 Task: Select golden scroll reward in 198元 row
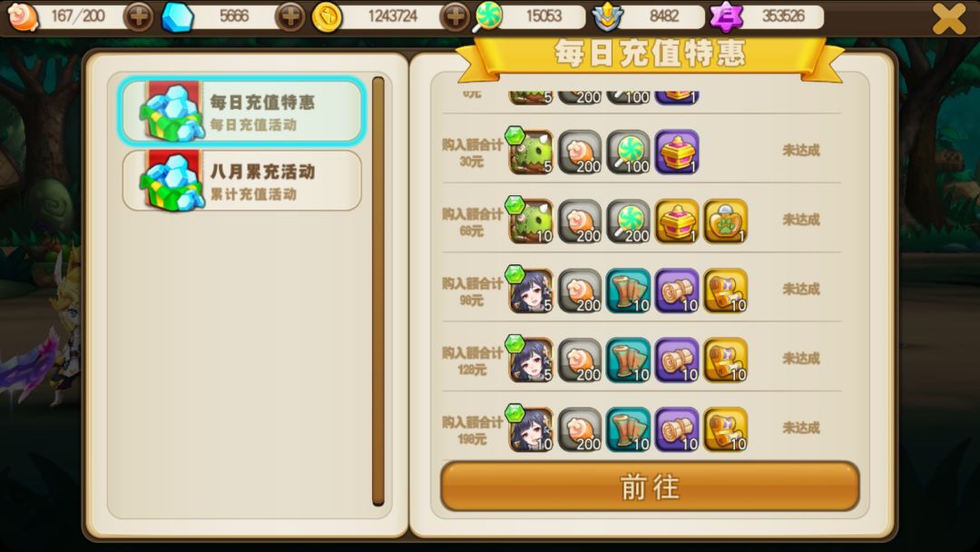click(x=725, y=429)
